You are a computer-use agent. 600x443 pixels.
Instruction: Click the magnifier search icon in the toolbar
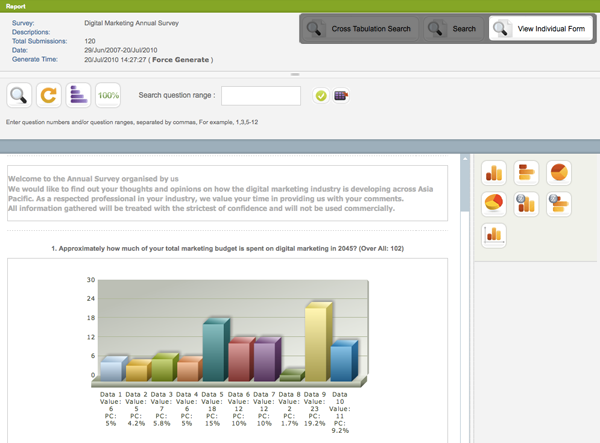[19, 96]
